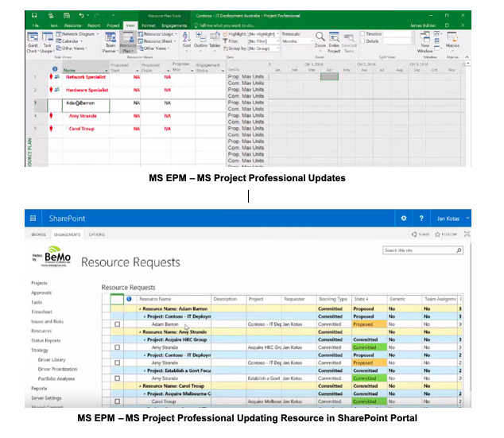Viewport: 504px width, 438px height.
Task: Open SharePoint settings gear
Action: 404,219
